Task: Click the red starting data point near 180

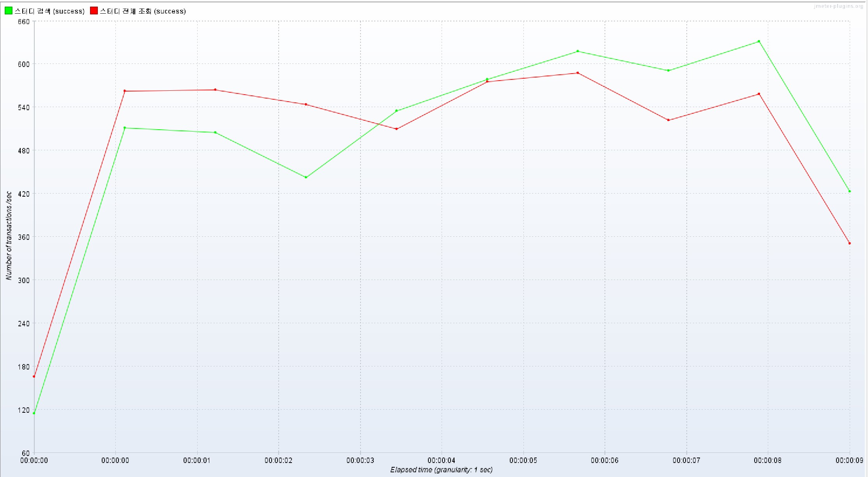Action: coord(34,377)
